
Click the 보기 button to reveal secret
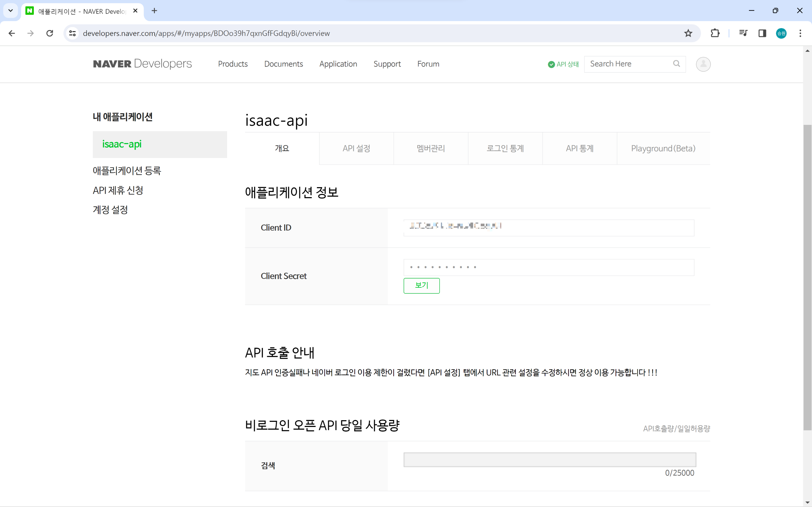[x=421, y=285]
